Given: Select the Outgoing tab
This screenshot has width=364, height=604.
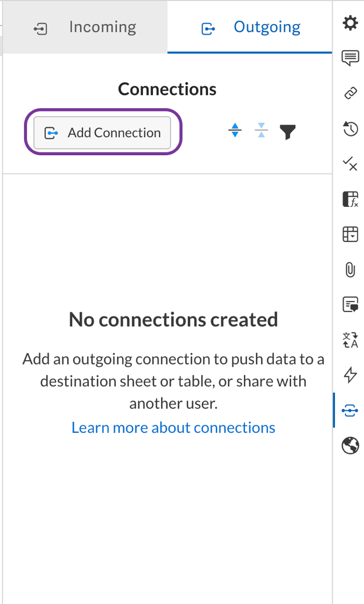Looking at the screenshot, I should (x=250, y=28).
